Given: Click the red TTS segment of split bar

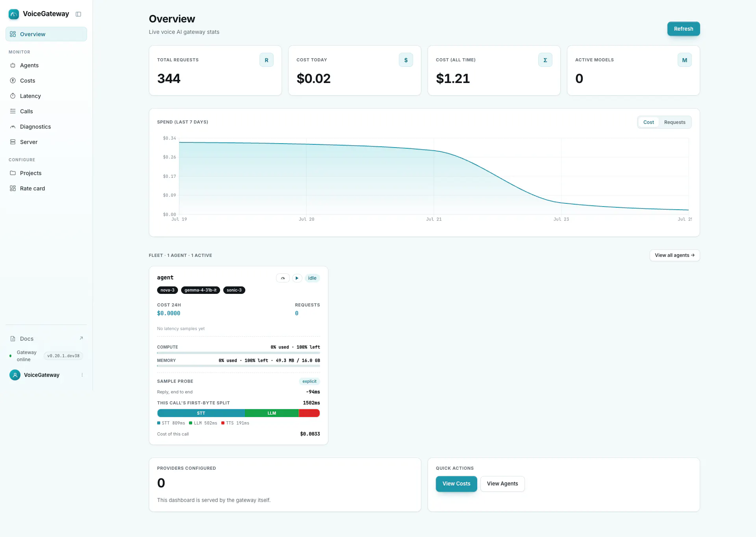Looking at the screenshot, I should (x=309, y=413).
